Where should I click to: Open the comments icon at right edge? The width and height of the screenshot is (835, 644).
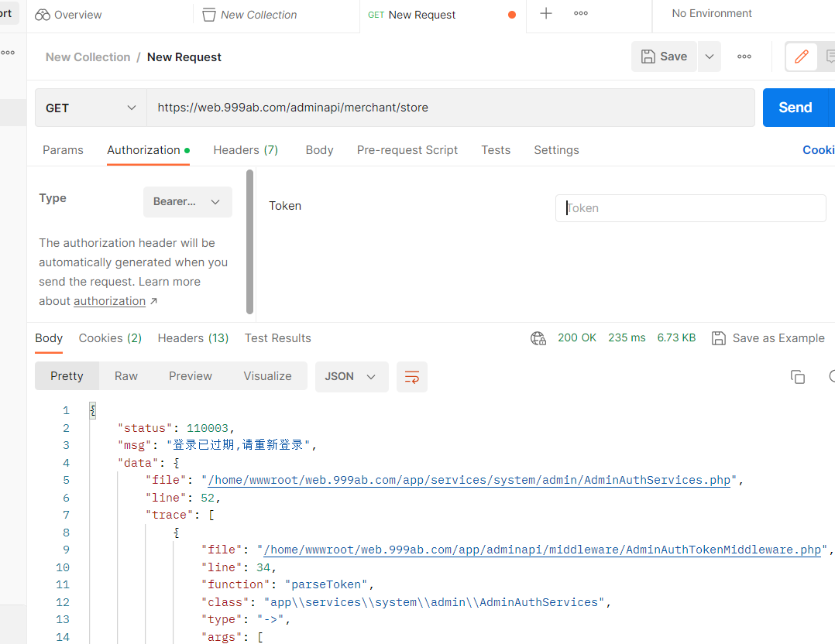click(829, 57)
